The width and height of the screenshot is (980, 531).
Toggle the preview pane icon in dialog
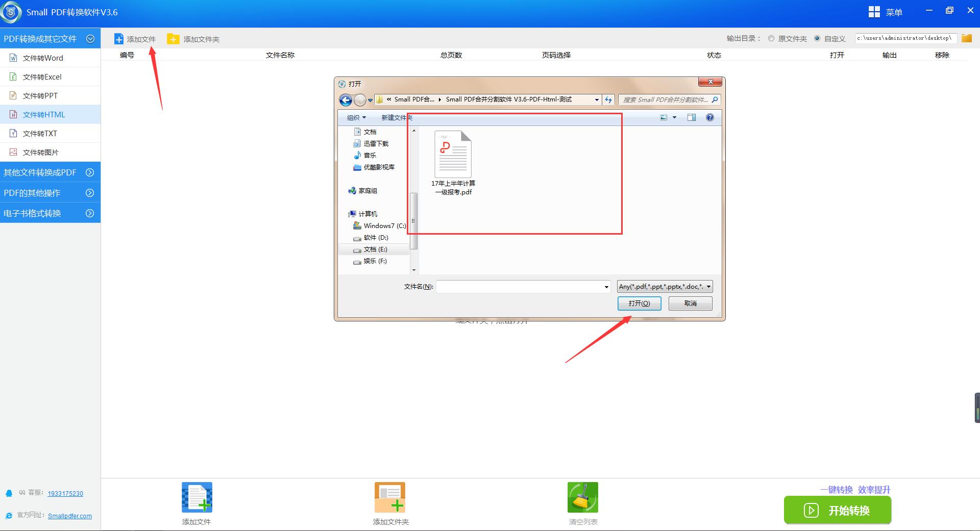click(x=692, y=118)
